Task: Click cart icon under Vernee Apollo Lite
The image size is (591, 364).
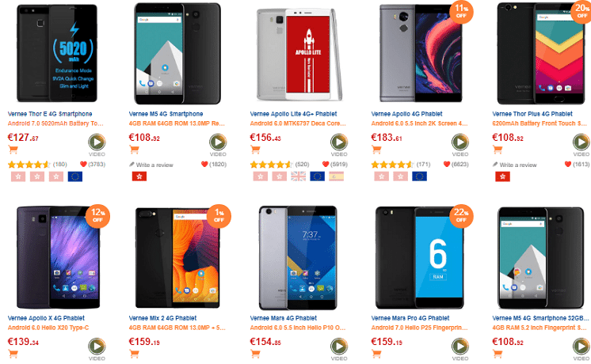Action: [x=256, y=150]
